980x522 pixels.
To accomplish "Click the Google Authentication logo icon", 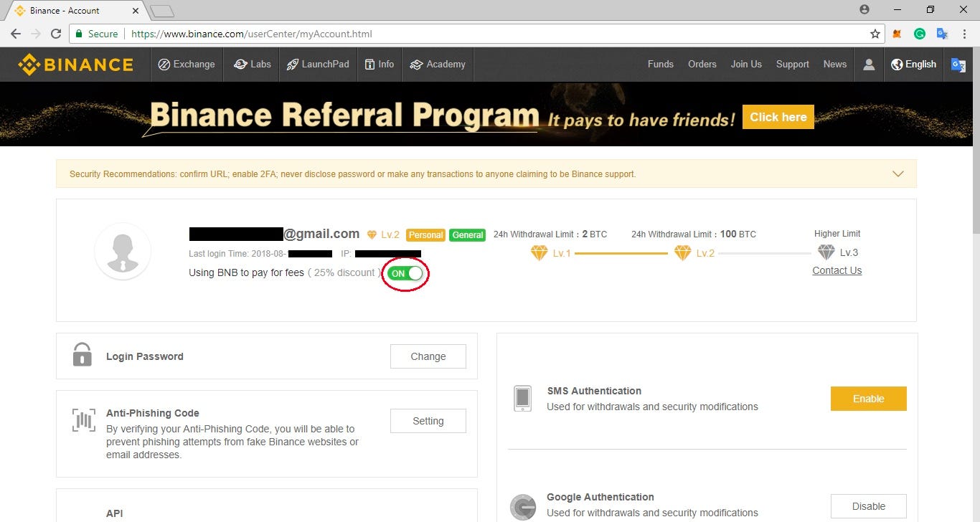I will [x=523, y=508].
